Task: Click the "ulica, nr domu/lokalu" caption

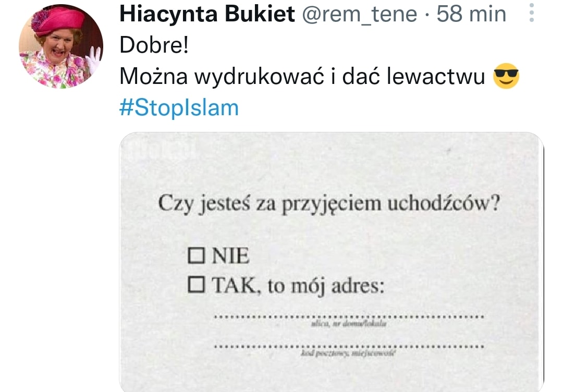Action: click(348, 325)
